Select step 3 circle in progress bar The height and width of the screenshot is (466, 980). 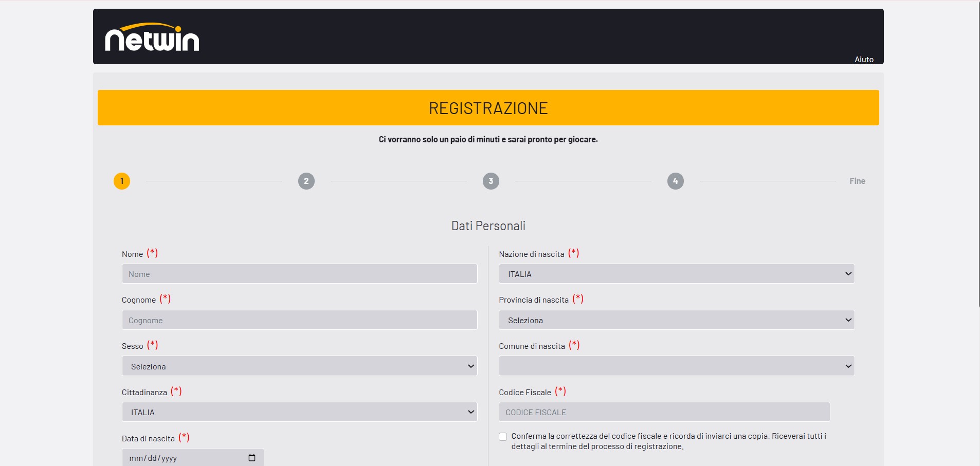click(491, 181)
